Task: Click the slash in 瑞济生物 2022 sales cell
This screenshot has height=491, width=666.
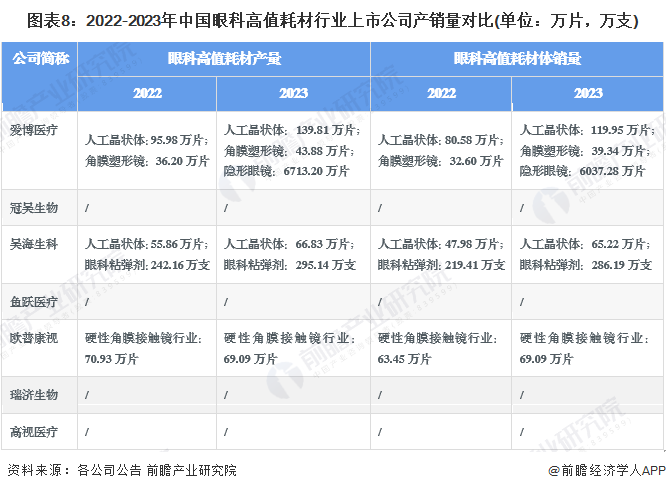Action: 380,395
